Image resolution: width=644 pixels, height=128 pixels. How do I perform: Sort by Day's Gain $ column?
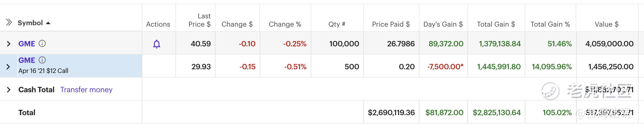[443, 24]
